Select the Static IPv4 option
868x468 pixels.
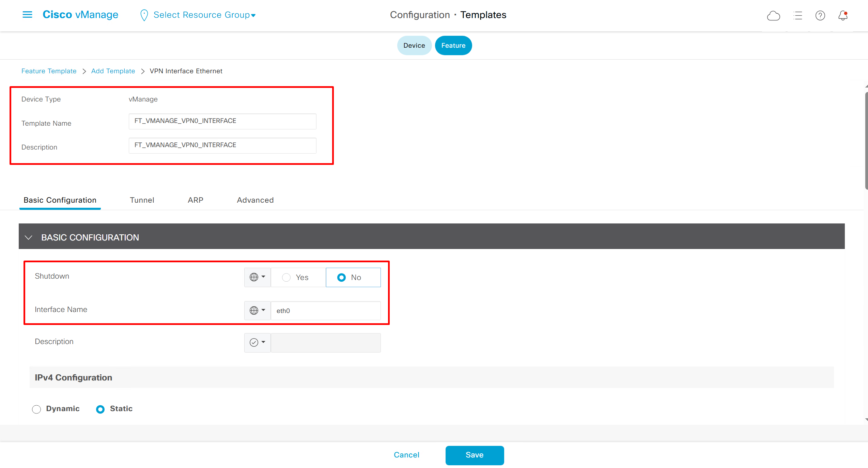[100, 409]
